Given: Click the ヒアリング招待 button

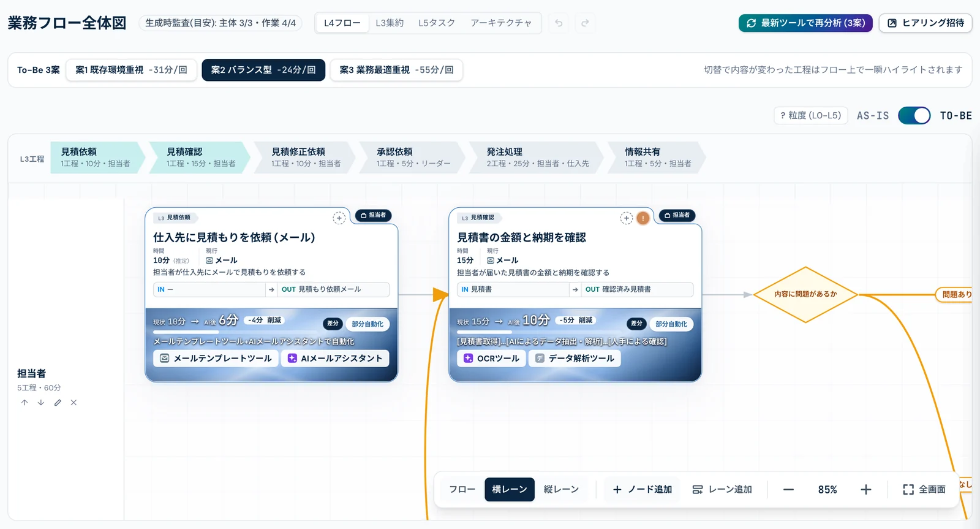Looking at the screenshot, I should [x=925, y=23].
